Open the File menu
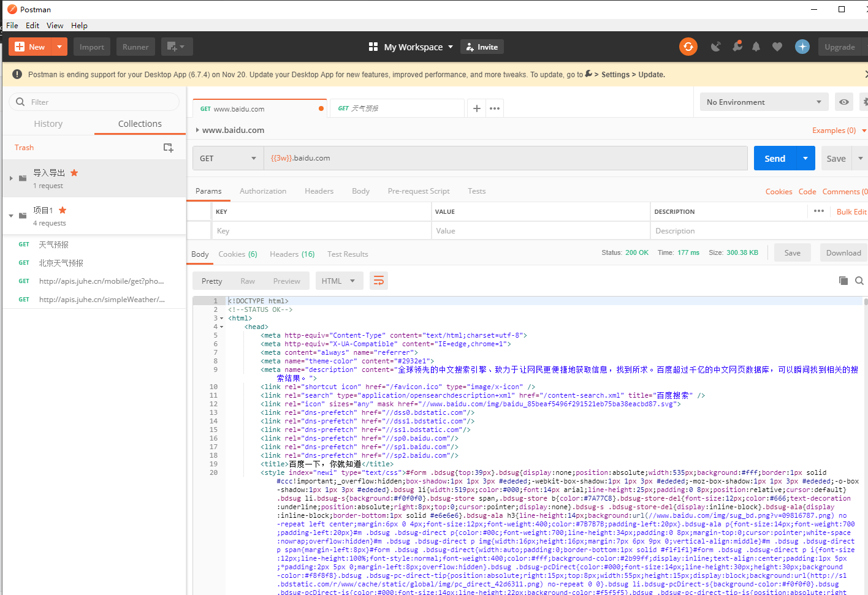 (12, 25)
